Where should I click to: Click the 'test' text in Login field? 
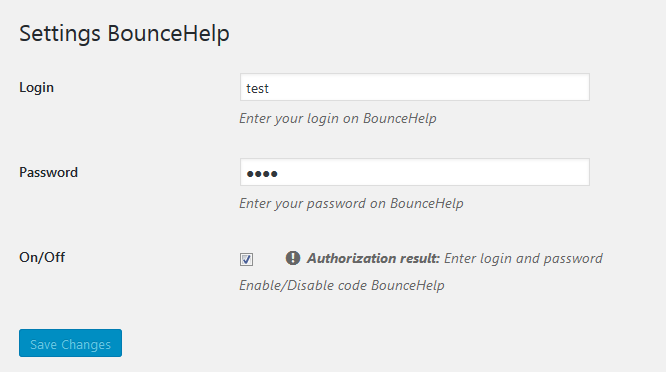[x=257, y=88]
